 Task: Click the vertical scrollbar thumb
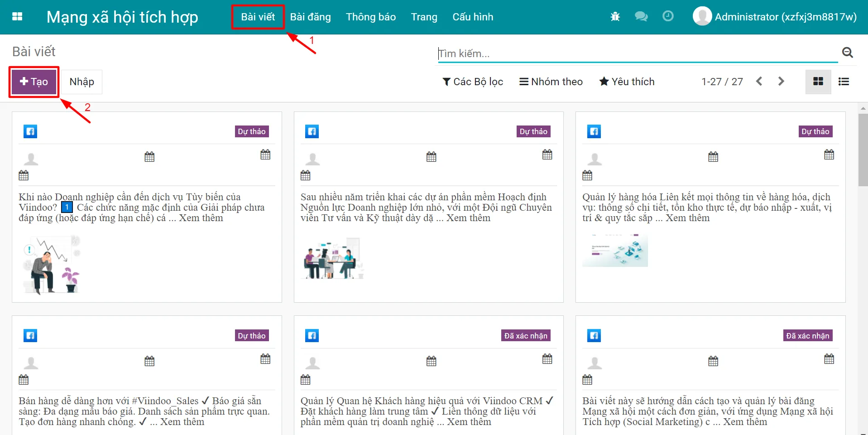tap(863, 150)
